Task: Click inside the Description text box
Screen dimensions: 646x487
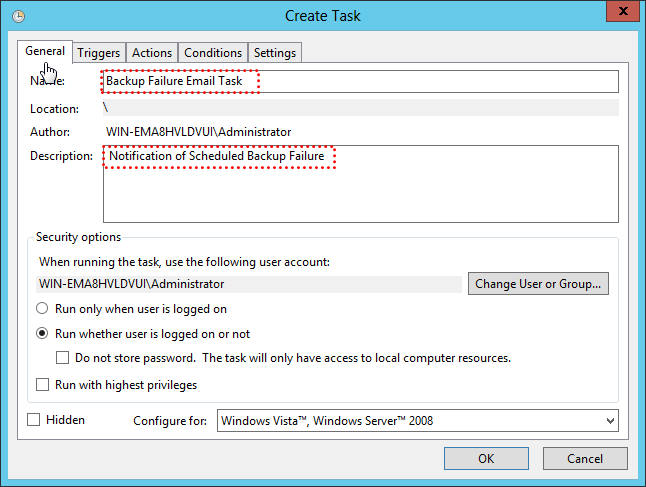Action: pyautogui.click(x=360, y=183)
